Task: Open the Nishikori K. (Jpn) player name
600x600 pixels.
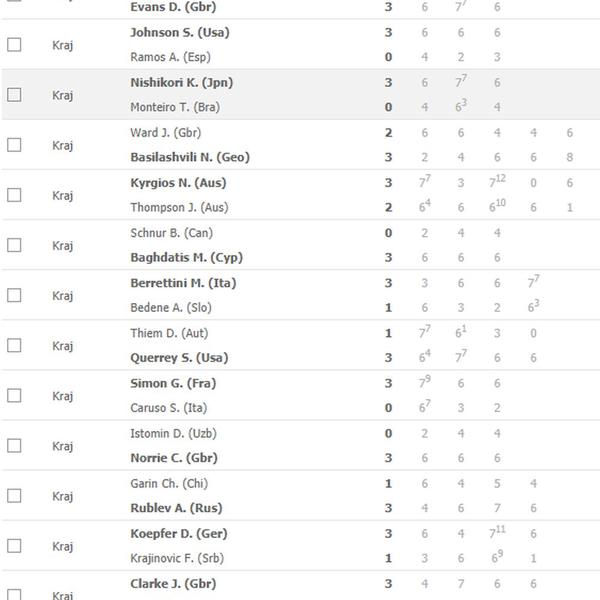Action: click(x=181, y=82)
